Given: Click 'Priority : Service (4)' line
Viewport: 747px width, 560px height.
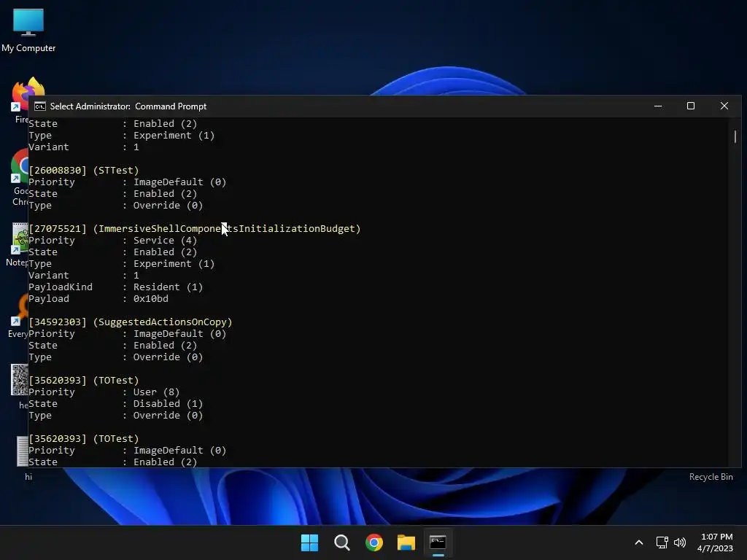Looking at the screenshot, I should [x=113, y=241].
